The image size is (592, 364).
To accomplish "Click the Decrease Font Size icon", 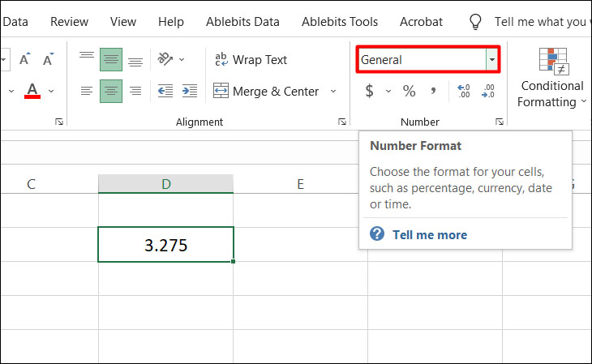I will pos(49,59).
